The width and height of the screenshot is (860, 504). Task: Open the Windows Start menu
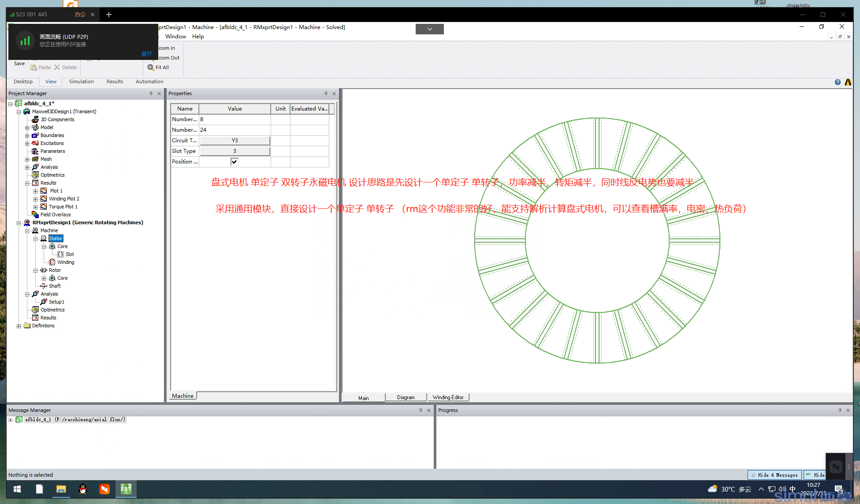pyautogui.click(x=17, y=489)
